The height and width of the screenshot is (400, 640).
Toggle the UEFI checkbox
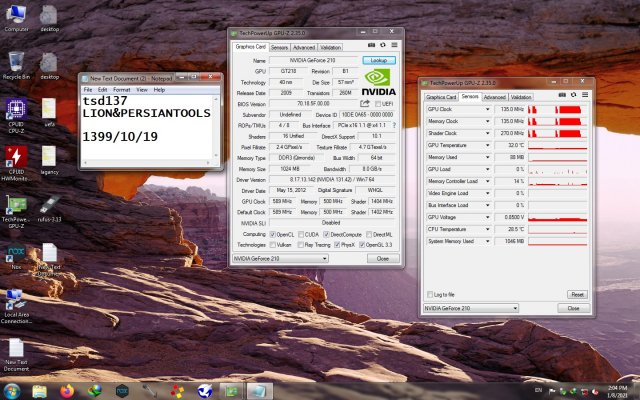[x=377, y=103]
